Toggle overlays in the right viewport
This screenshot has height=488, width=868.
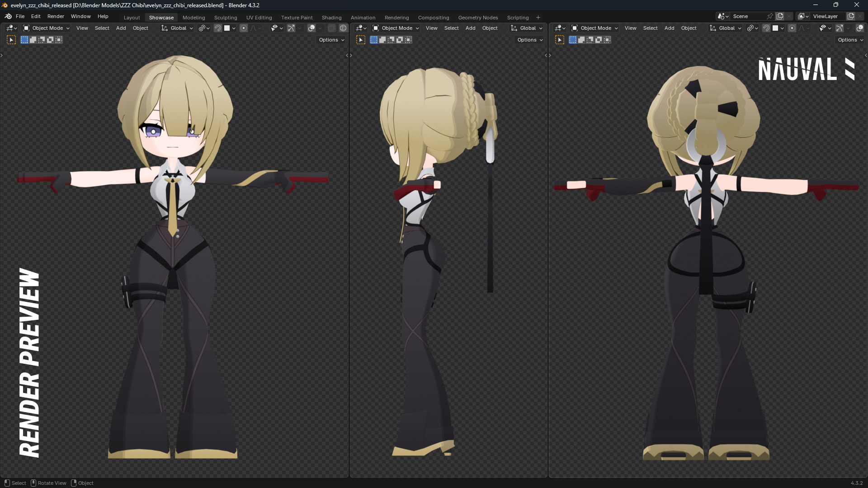(860, 28)
